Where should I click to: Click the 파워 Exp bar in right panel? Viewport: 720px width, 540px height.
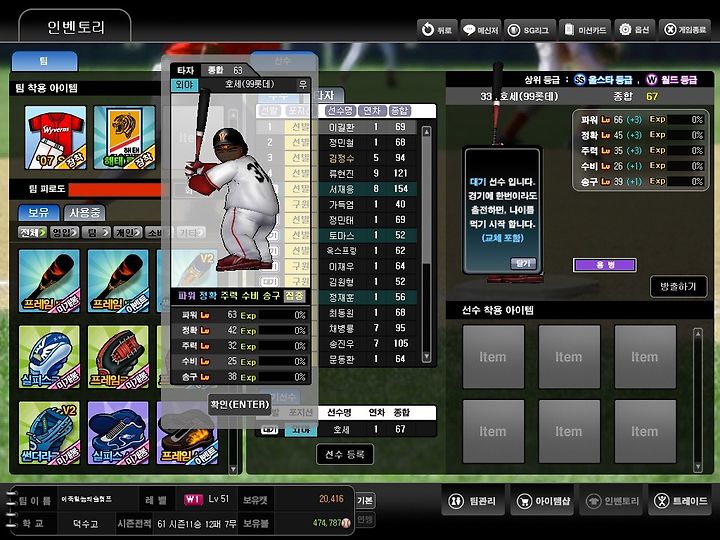tap(686, 119)
